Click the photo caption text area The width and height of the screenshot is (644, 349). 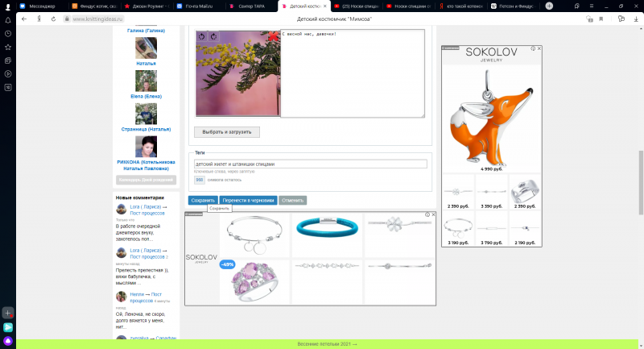click(353, 73)
